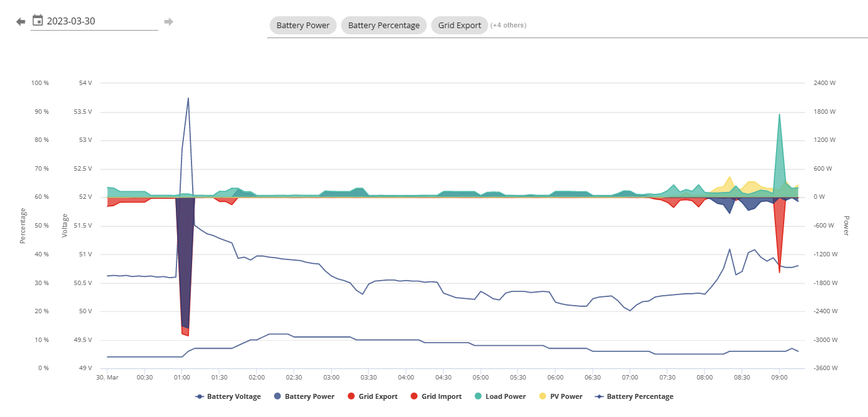
Task: Go to the previous day with left arrow
Action: click(x=21, y=22)
